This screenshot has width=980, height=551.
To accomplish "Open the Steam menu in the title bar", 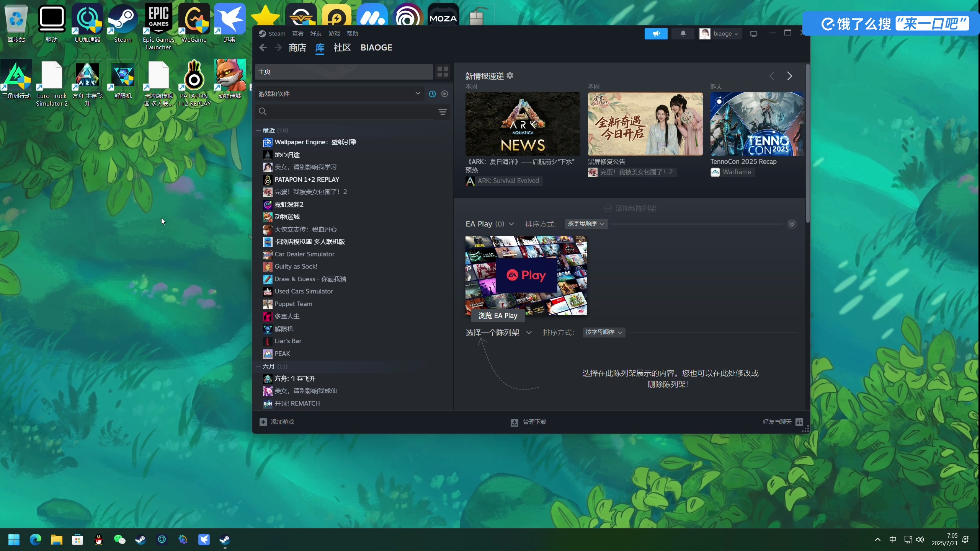I will (277, 34).
